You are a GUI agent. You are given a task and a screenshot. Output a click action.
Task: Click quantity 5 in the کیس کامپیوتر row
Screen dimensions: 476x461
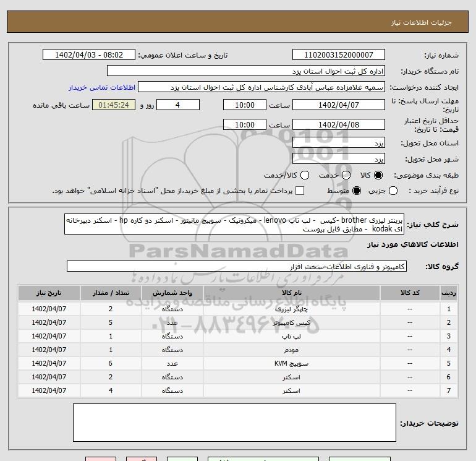coord(111,322)
